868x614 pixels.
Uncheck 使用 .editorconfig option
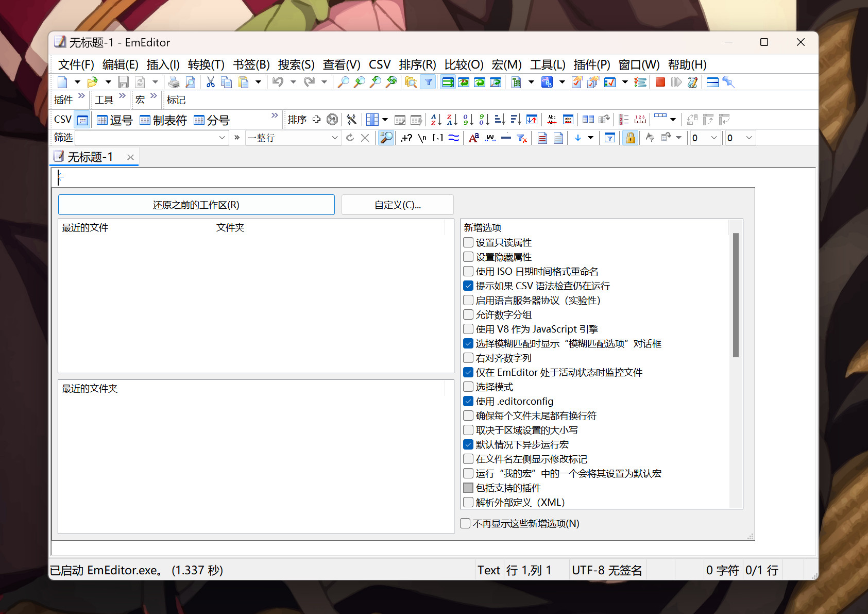(x=468, y=401)
